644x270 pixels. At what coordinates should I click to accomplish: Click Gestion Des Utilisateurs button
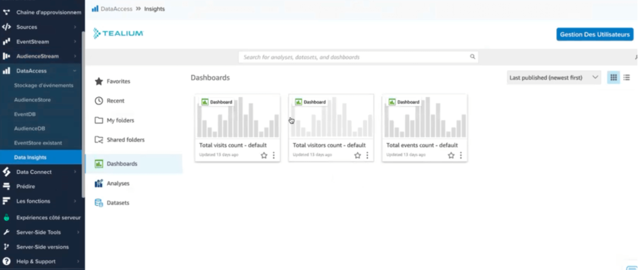point(595,35)
